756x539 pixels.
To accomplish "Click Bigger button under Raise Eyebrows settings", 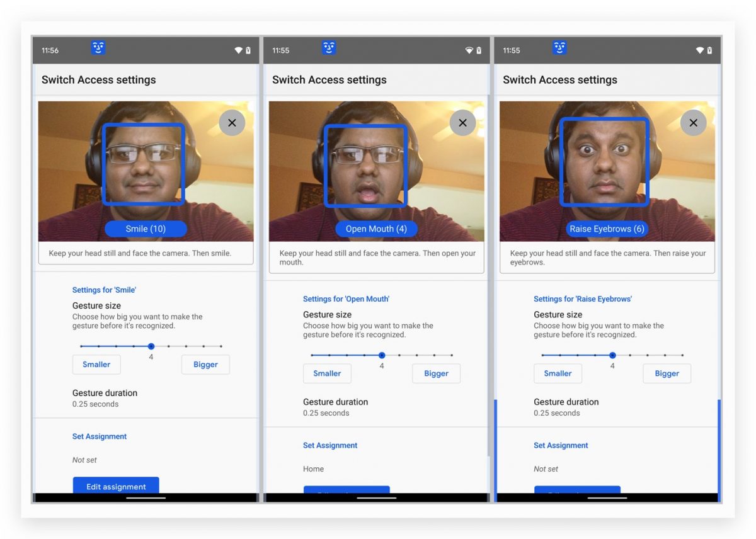I will tap(667, 373).
